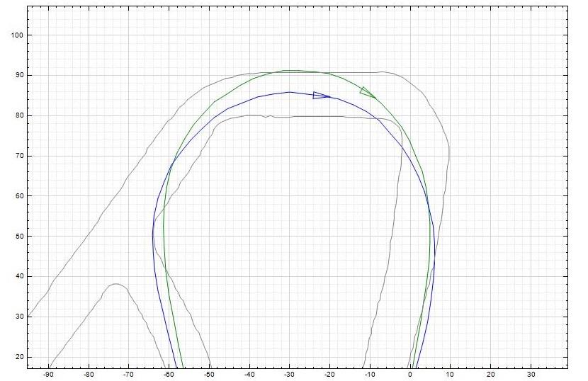Click y-axis label 60
Screen dimensions: 588x381
click(x=18, y=196)
